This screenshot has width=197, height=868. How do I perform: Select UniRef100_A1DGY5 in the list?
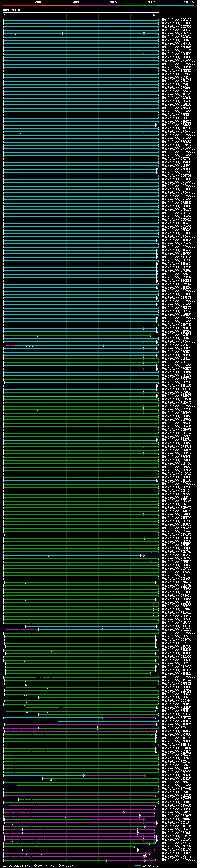tap(177, 403)
